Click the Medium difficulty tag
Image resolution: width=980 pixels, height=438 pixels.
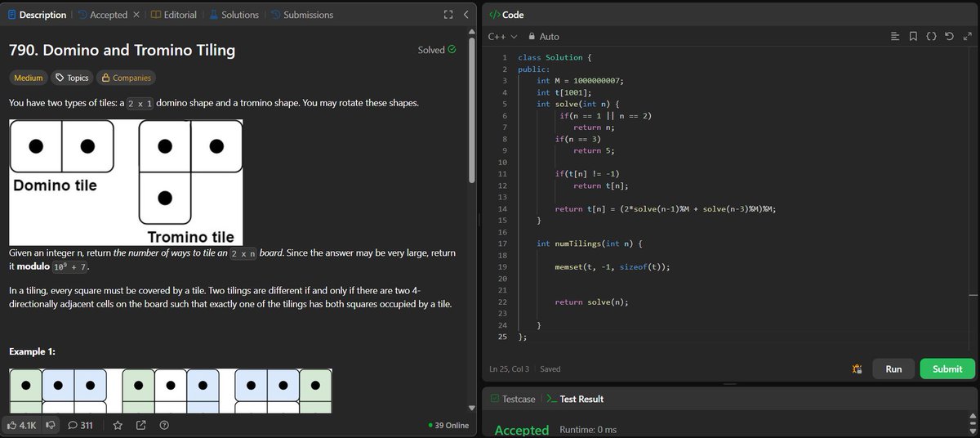point(28,78)
